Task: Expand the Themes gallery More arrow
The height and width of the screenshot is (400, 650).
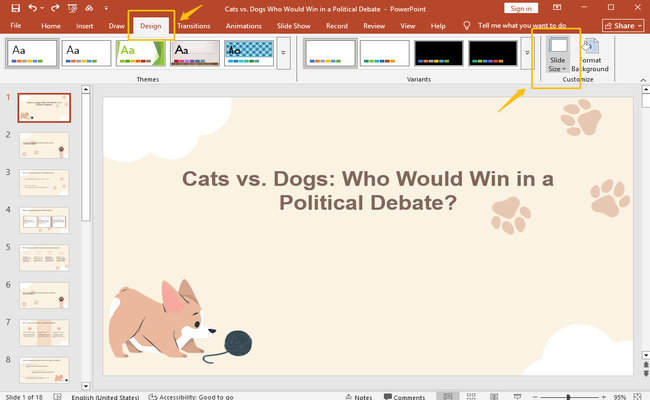Action: click(x=284, y=53)
